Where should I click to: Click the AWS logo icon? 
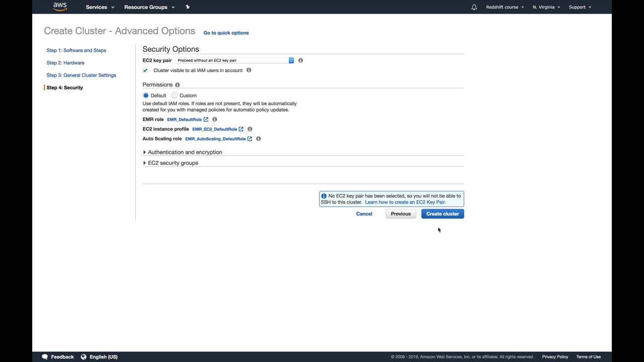click(60, 7)
